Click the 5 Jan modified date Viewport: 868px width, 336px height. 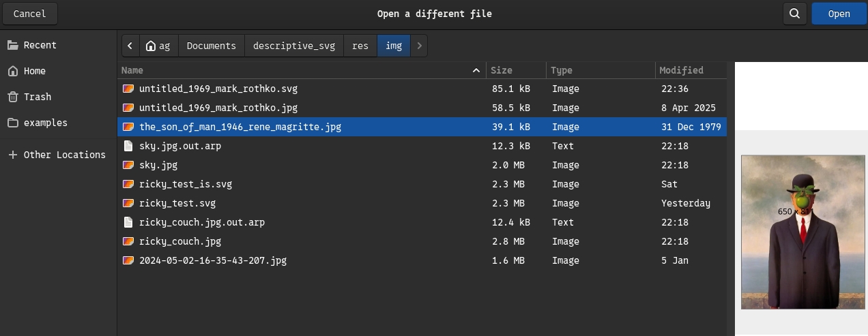(x=674, y=260)
